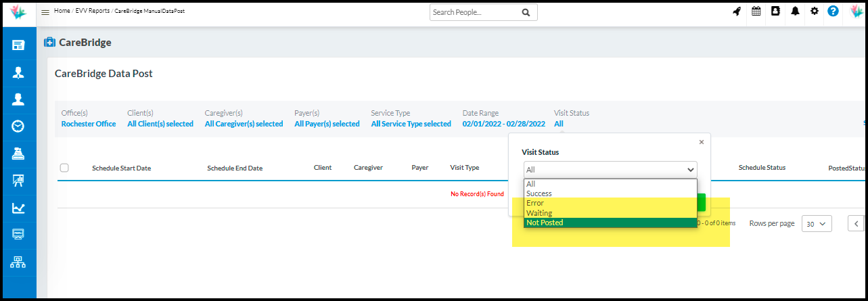Pick 'Waiting' option in status list
This screenshot has height=301, width=868.
[x=539, y=213]
